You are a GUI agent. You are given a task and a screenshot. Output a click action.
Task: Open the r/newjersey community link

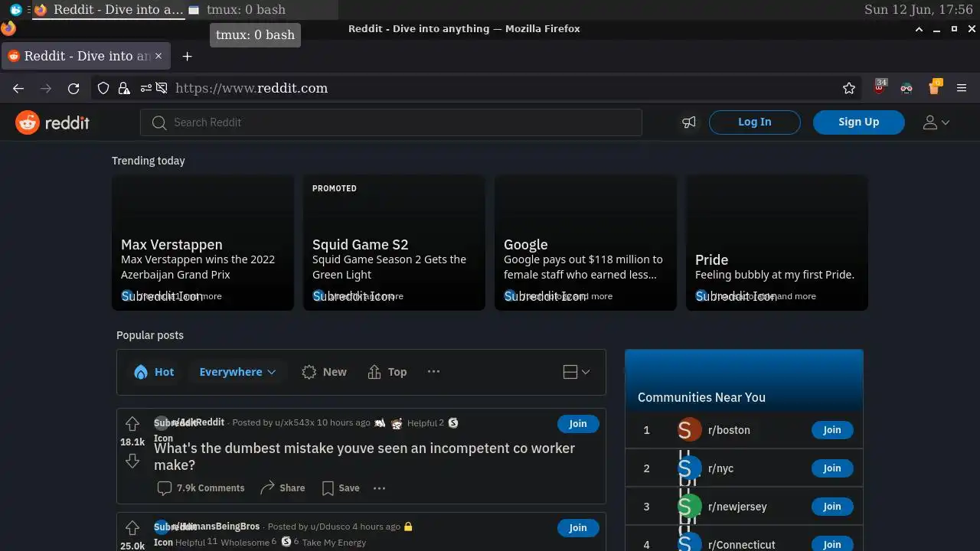click(x=738, y=507)
